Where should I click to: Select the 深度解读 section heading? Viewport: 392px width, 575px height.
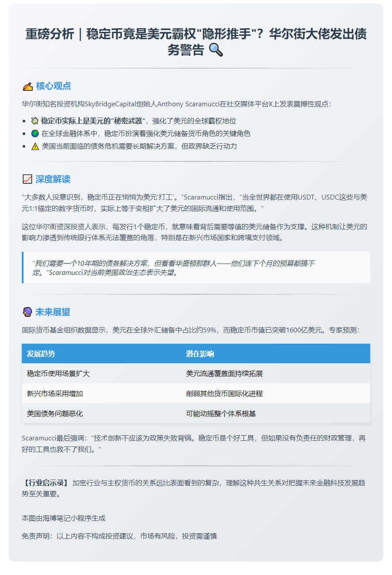tap(53, 179)
